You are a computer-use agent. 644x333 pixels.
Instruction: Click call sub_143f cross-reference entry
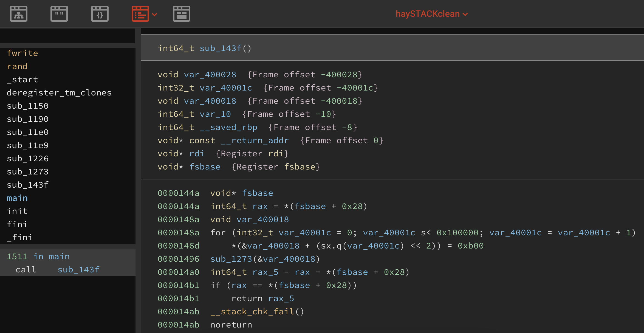pos(58,270)
